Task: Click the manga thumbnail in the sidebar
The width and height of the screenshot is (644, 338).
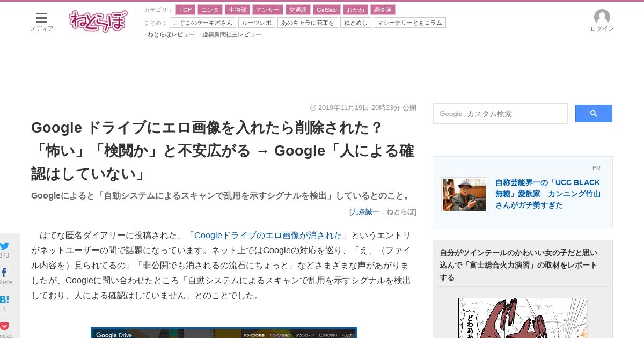Action: click(523, 318)
